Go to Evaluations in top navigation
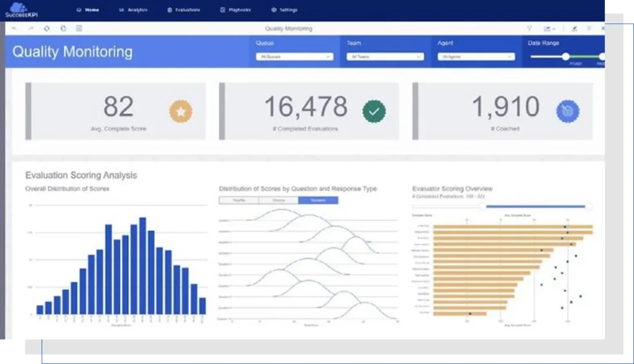 pyautogui.click(x=183, y=10)
